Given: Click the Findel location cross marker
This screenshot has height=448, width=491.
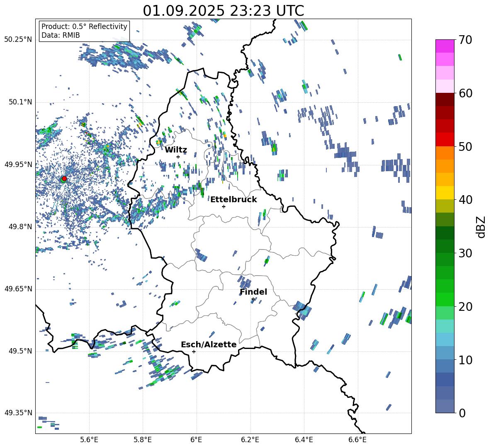Looking at the screenshot, I should pyautogui.click(x=253, y=299).
